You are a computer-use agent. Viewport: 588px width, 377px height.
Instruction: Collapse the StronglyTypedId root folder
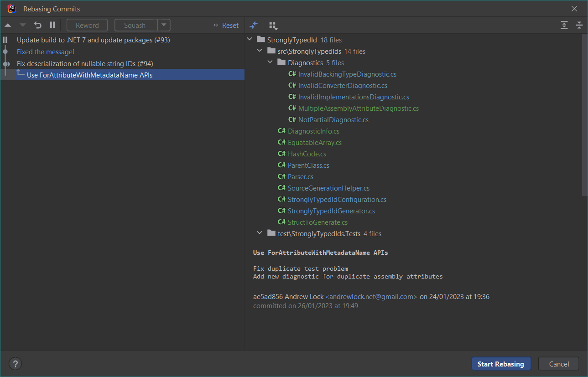pos(250,40)
